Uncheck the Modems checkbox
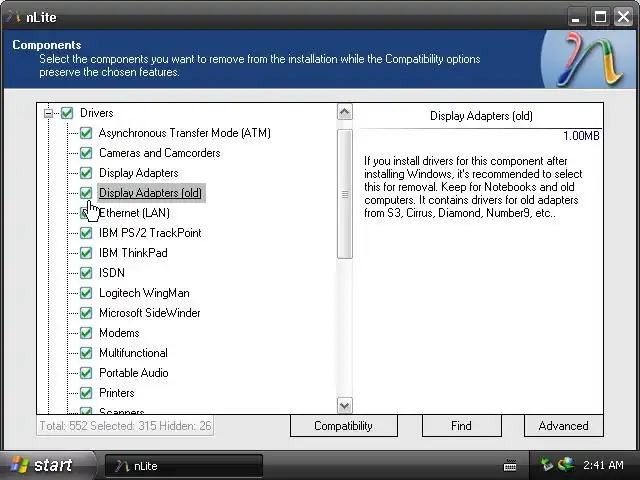Viewport: 640px width, 480px height. [x=86, y=333]
